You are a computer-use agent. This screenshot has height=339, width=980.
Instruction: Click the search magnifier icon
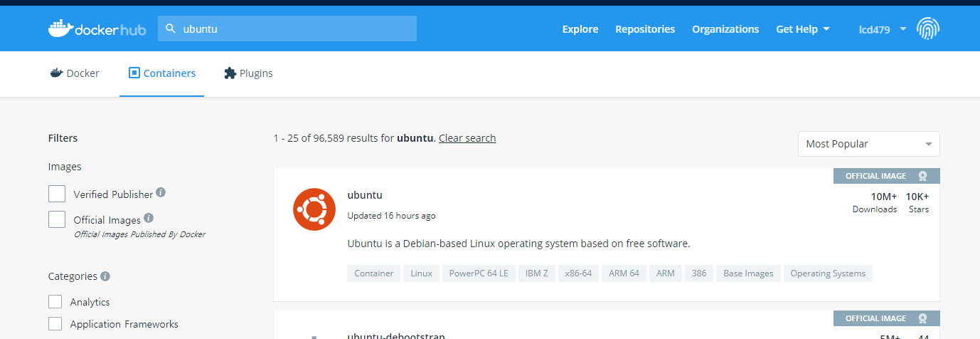click(x=171, y=28)
